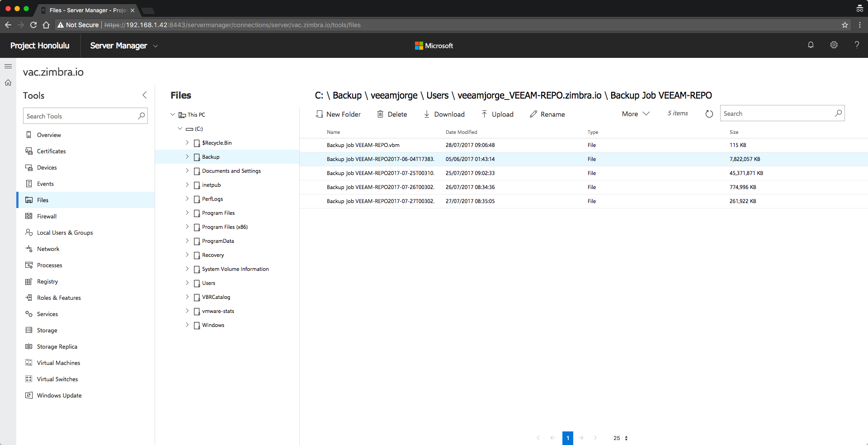The image size is (868, 445).
Task: Collapse the Tools panel arrow
Action: point(145,95)
